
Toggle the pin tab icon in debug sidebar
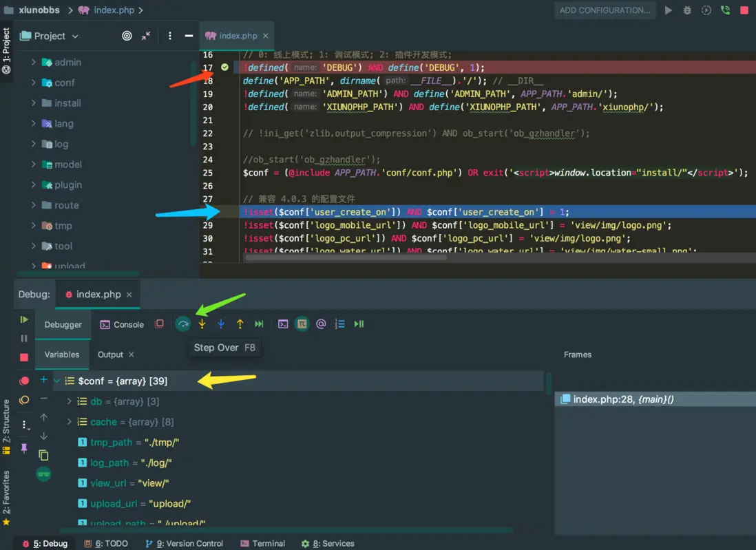24,447
